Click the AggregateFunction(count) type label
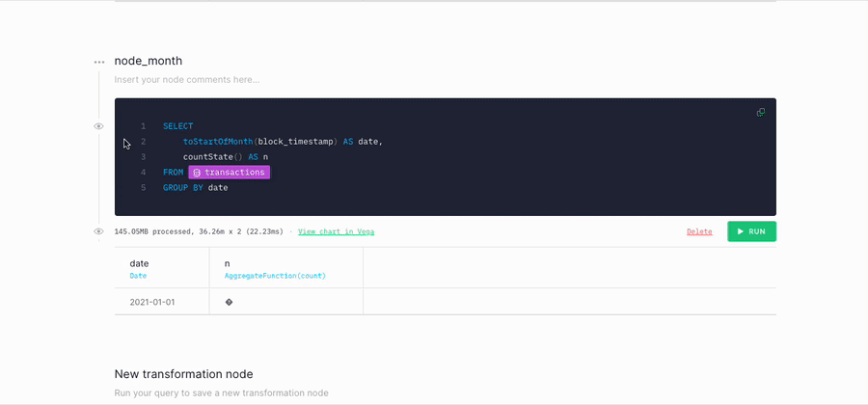The width and height of the screenshot is (868, 405). click(275, 276)
